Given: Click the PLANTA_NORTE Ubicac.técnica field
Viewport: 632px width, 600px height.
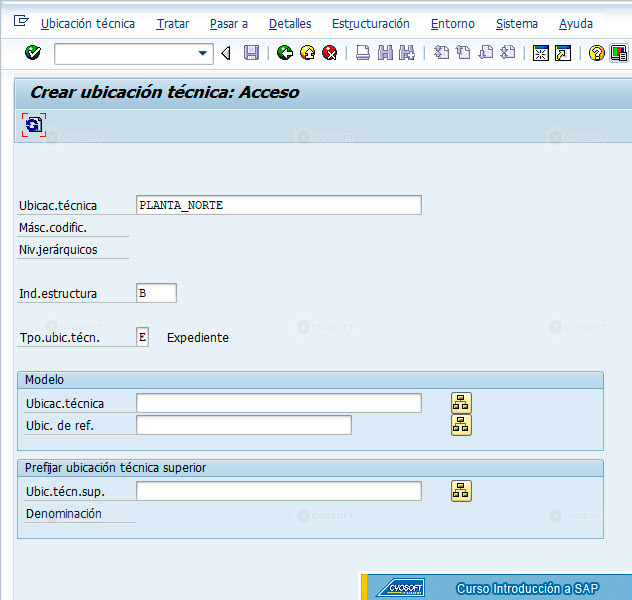Looking at the screenshot, I should tap(279, 205).
